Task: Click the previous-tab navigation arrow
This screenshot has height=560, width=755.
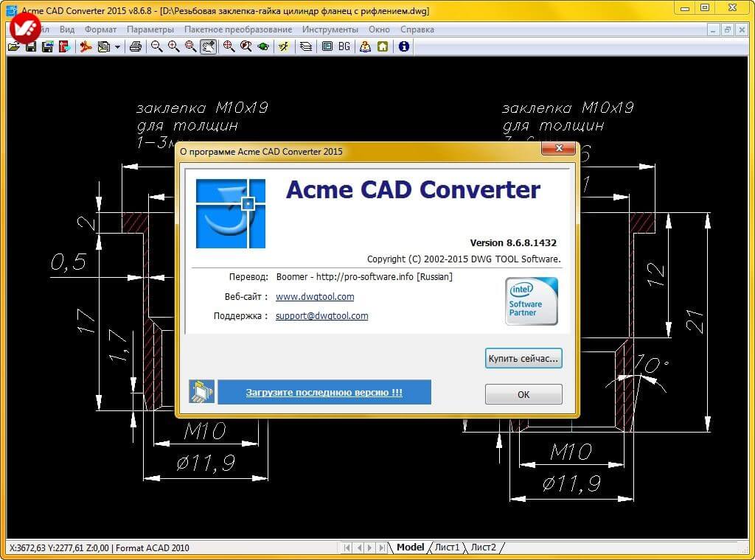Action: (x=359, y=547)
